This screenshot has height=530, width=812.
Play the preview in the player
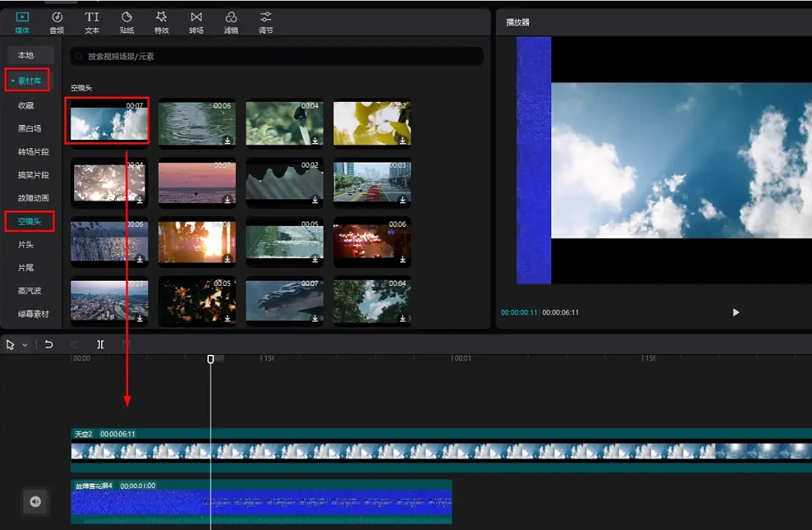(x=736, y=312)
